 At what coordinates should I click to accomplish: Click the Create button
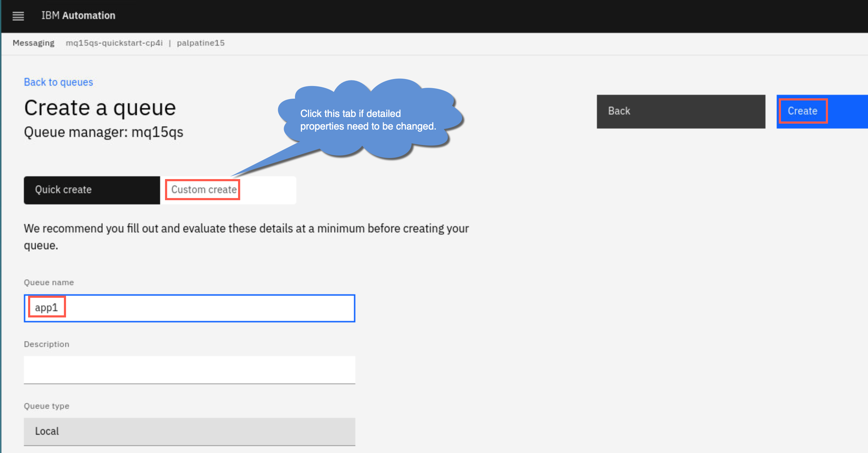(x=822, y=111)
